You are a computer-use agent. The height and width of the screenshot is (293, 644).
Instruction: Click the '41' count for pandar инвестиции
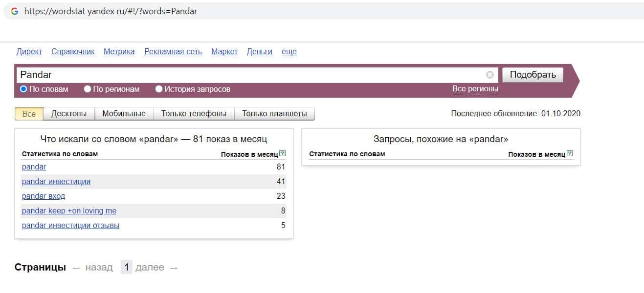click(x=281, y=181)
